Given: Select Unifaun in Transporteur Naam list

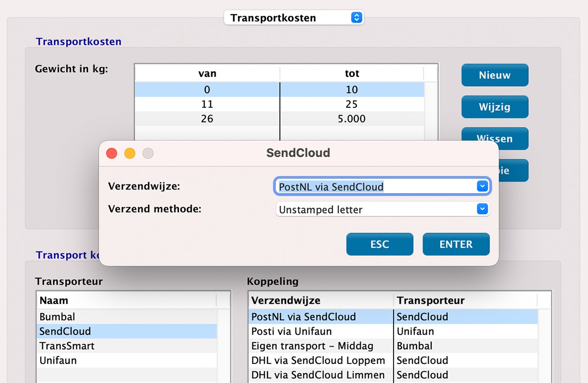Looking at the screenshot, I should point(127,360).
